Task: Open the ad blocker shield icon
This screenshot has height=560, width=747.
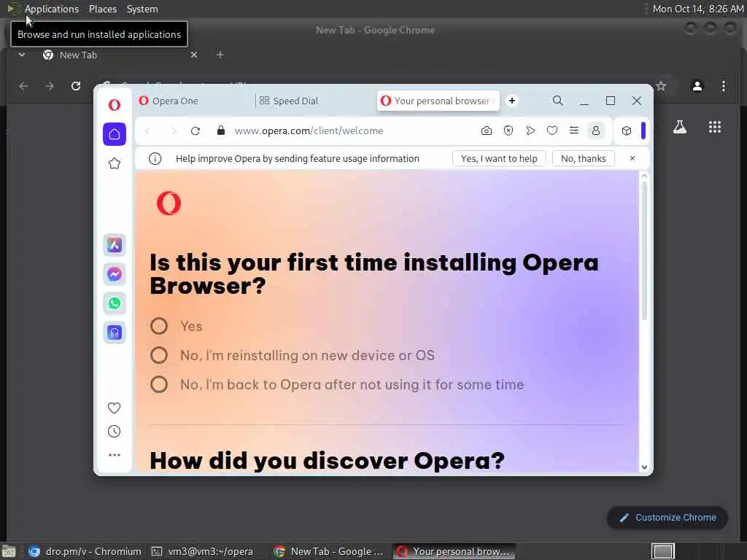Action: [508, 131]
